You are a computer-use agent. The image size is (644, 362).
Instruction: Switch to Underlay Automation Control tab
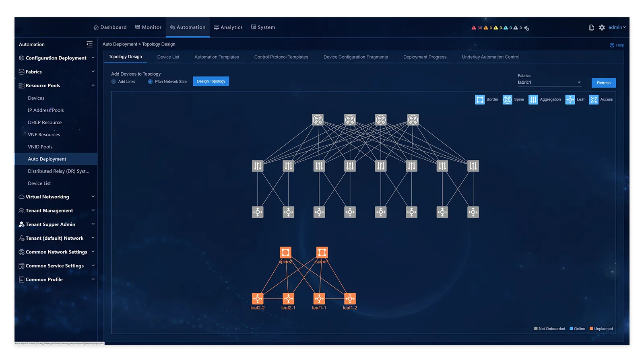490,57
